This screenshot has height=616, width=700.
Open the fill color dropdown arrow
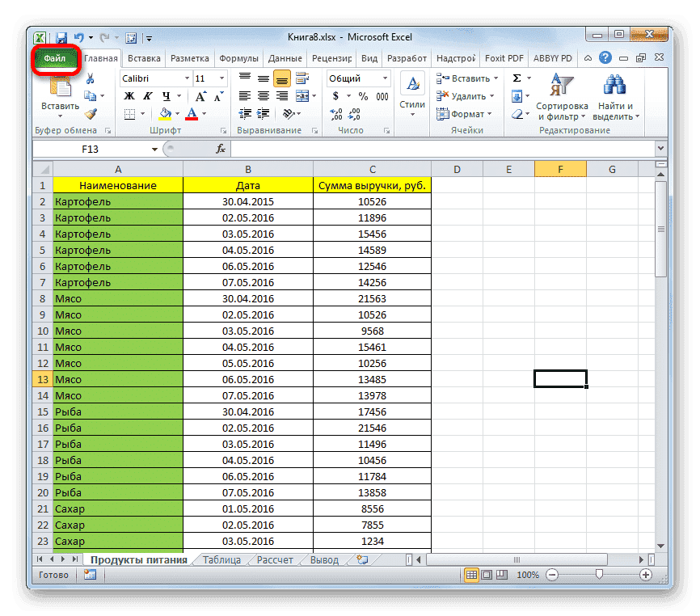(177, 114)
